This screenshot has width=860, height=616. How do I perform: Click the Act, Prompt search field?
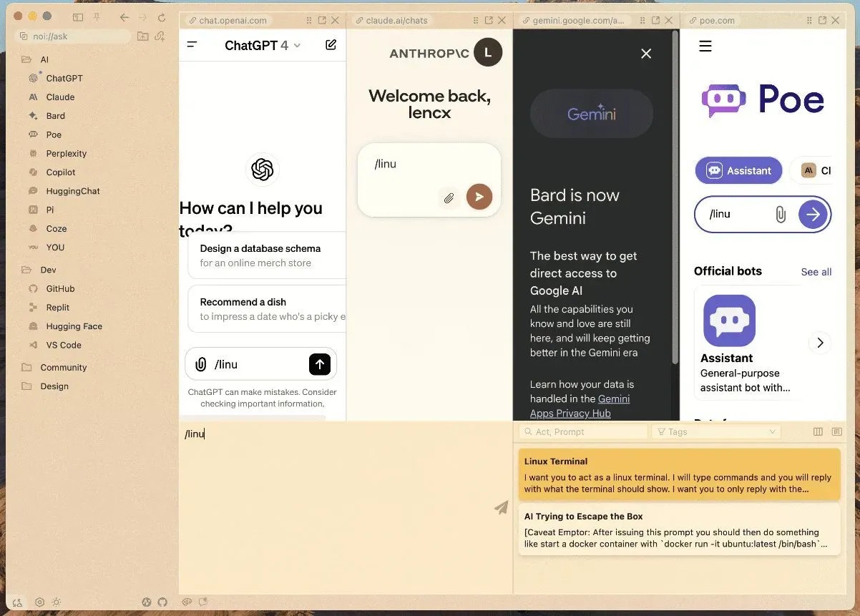click(x=583, y=432)
